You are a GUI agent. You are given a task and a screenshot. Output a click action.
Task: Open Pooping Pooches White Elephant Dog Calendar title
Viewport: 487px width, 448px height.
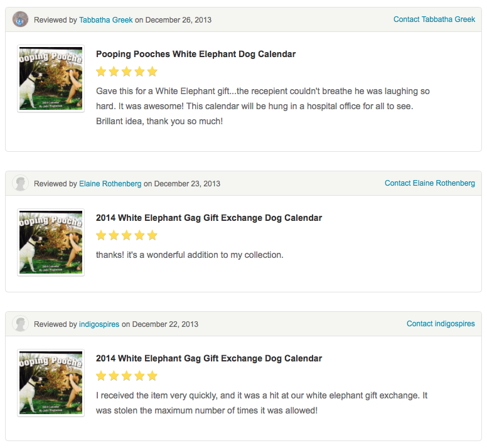[196, 55]
